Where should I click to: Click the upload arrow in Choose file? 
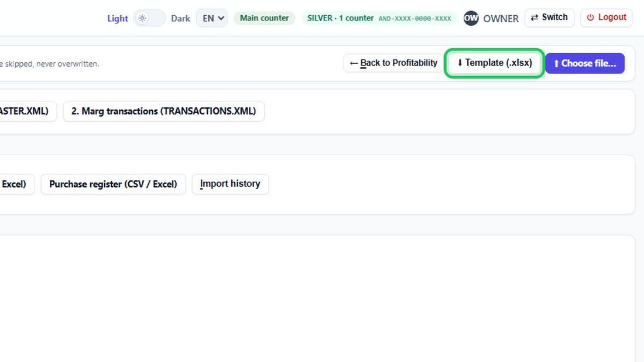[x=556, y=64]
